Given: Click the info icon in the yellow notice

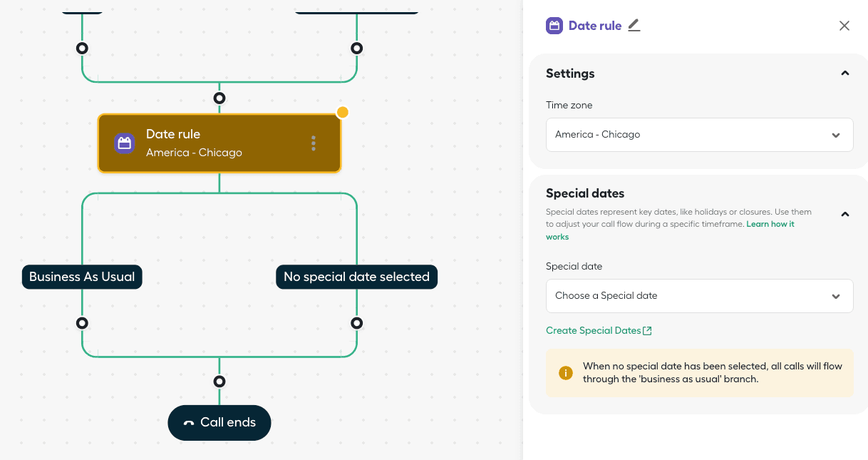Looking at the screenshot, I should click(x=566, y=373).
